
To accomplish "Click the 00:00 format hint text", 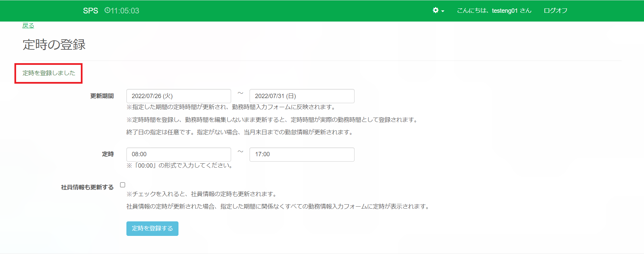I will click(180, 166).
